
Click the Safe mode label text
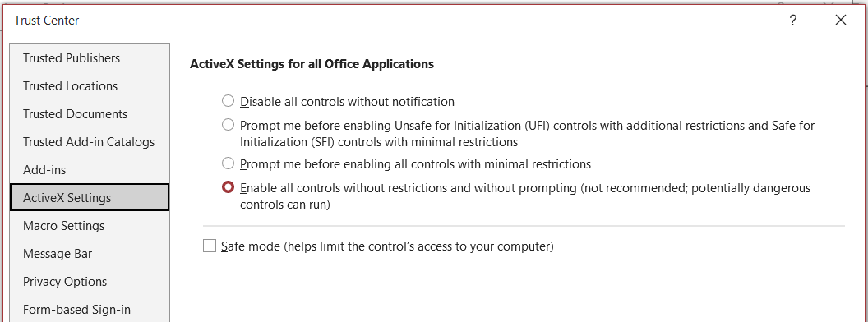pyautogui.click(x=387, y=246)
